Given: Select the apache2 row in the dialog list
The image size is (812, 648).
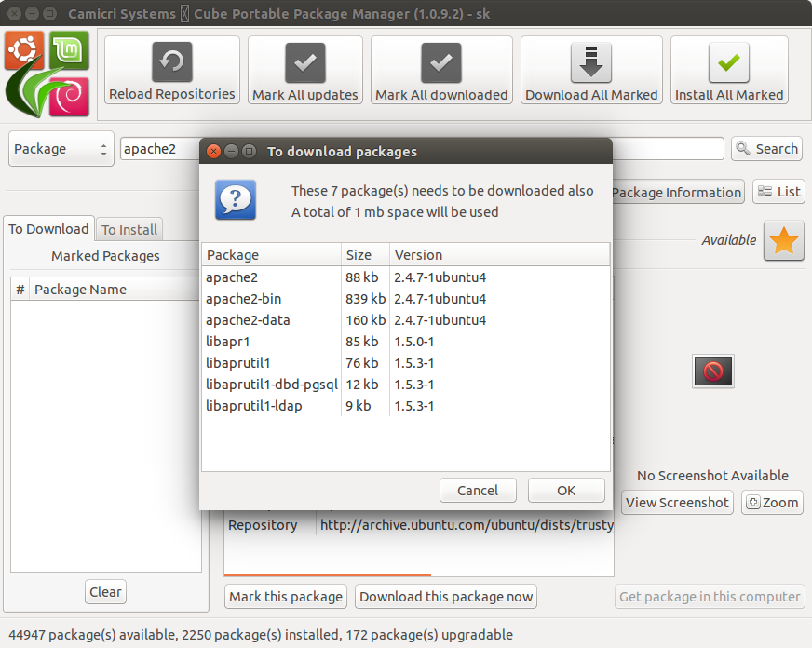Looking at the screenshot, I should tap(405, 277).
